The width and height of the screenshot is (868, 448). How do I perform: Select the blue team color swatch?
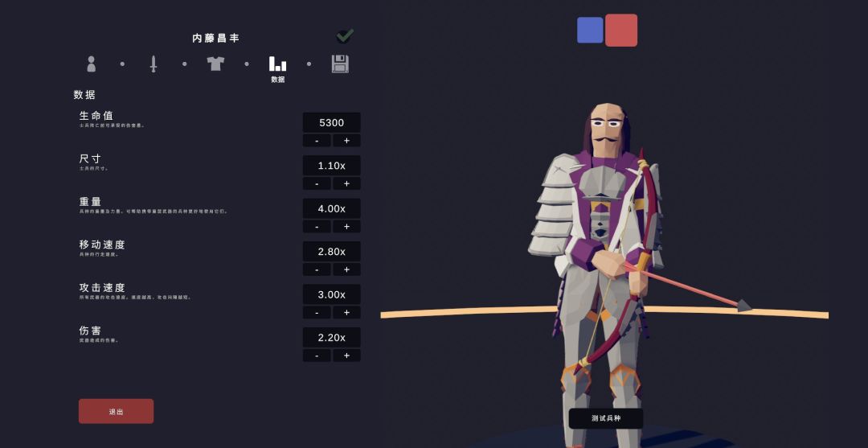point(590,30)
